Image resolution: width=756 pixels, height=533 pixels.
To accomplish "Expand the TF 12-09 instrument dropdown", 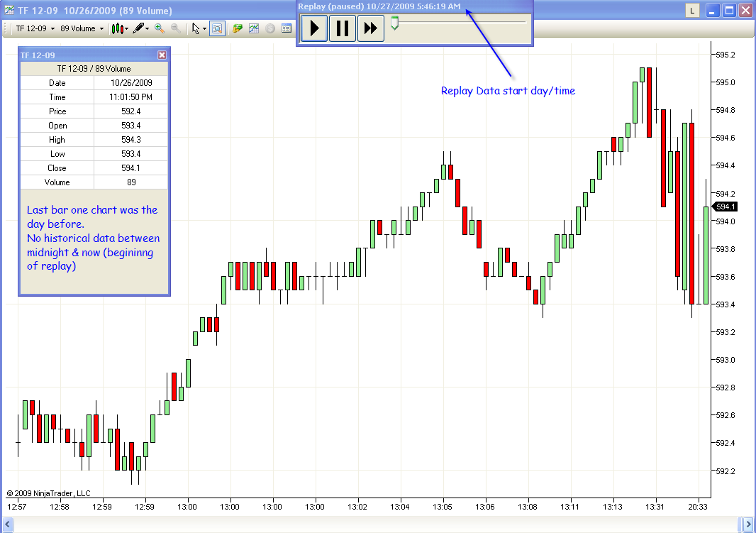I will [x=35, y=28].
